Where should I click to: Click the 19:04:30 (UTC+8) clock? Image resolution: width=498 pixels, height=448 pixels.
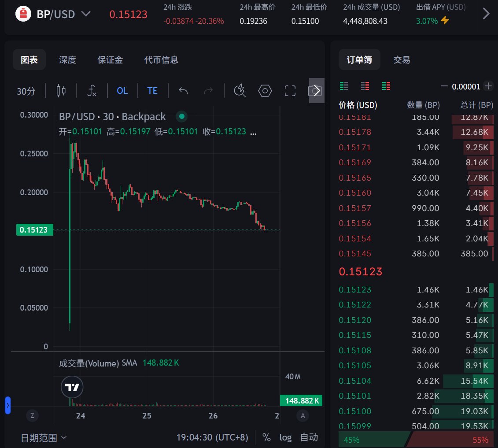[x=212, y=437]
